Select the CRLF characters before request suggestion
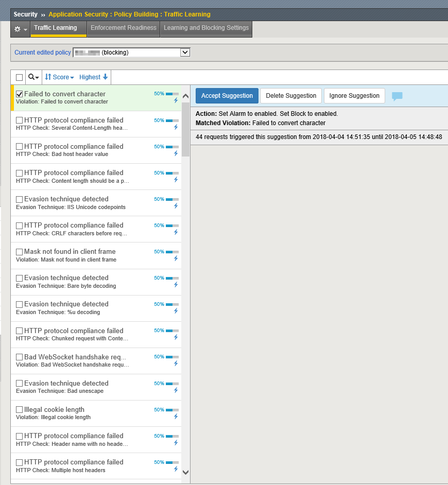 click(96, 229)
